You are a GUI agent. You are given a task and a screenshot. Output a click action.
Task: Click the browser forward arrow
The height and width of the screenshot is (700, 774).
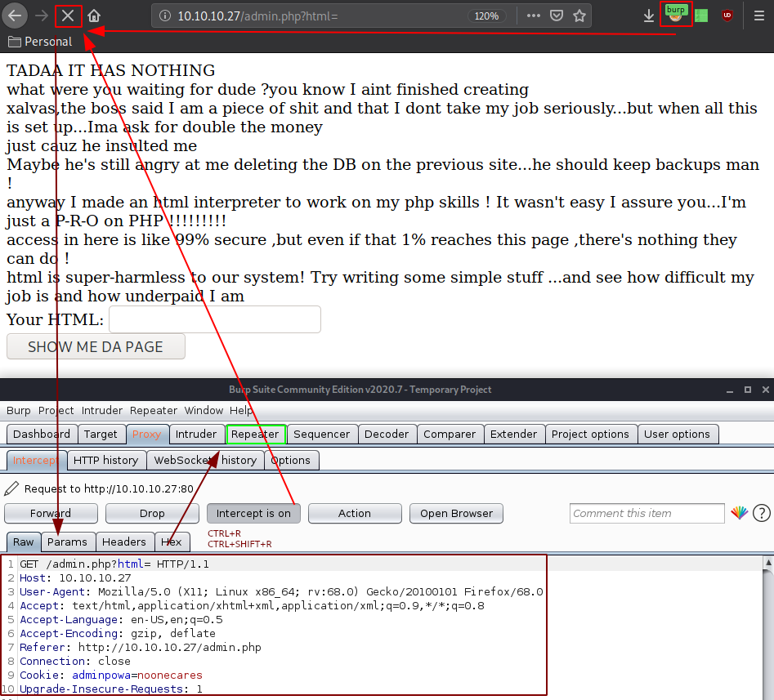[42, 16]
